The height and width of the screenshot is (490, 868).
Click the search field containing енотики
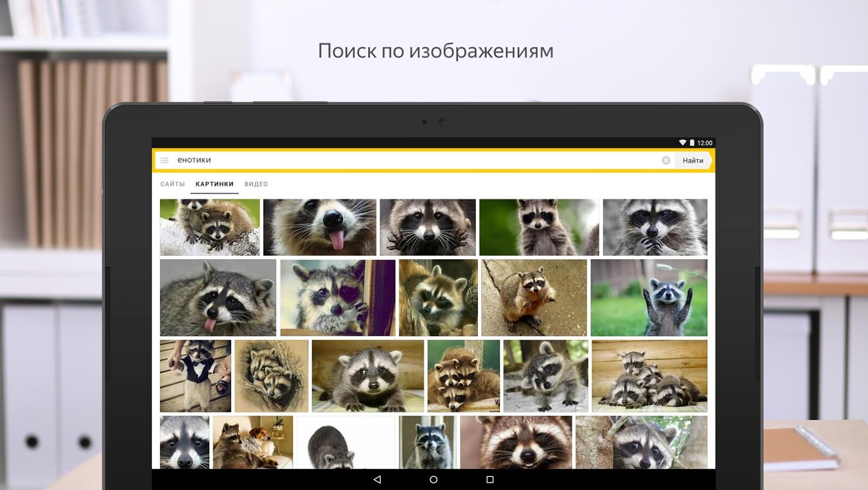click(x=414, y=161)
